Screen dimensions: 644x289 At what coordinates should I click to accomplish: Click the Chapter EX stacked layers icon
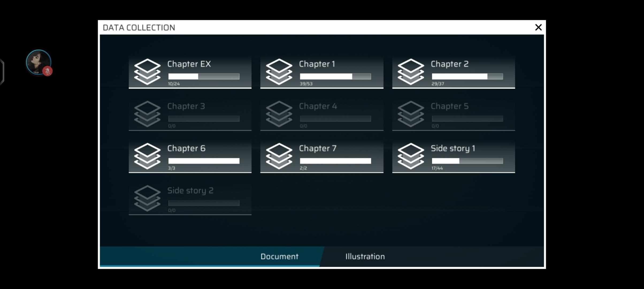pos(147,72)
